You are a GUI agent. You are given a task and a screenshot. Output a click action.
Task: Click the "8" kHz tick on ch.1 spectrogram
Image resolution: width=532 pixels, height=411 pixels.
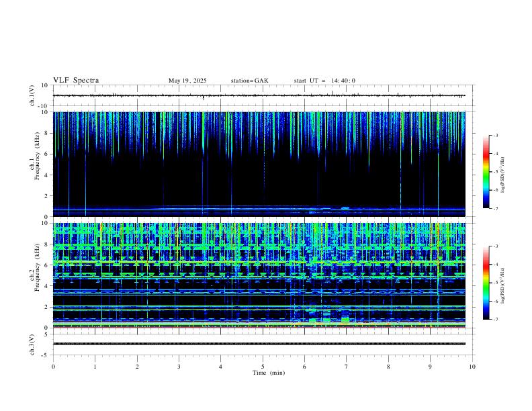(x=47, y=133)
